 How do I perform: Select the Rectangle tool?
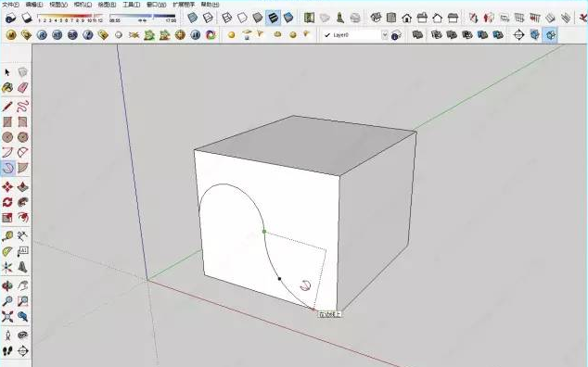(x=7, y=121)
